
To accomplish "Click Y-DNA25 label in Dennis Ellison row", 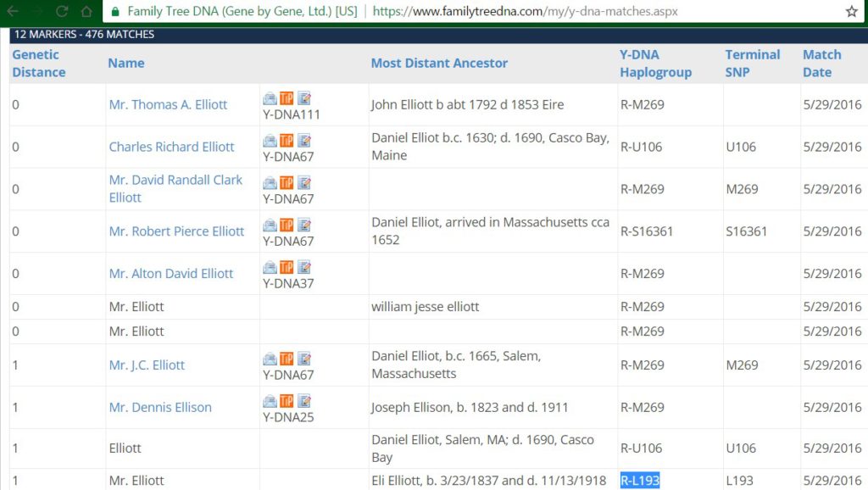I will coord(288,417).
